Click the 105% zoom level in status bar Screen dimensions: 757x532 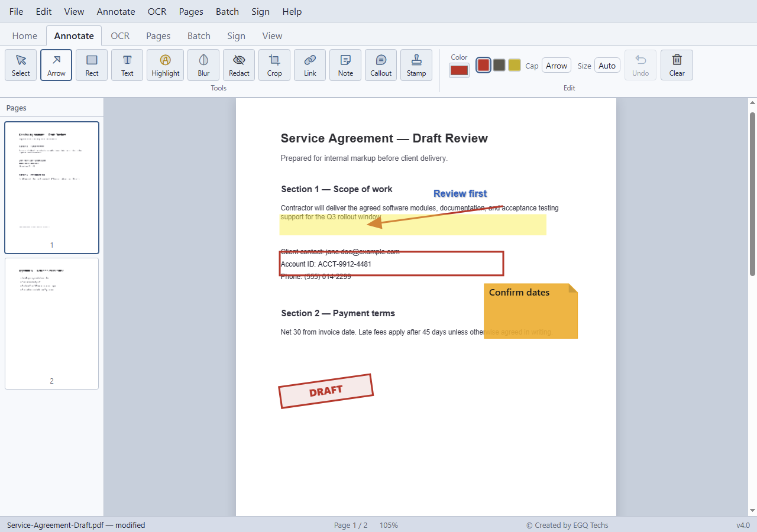pos(389,525)
